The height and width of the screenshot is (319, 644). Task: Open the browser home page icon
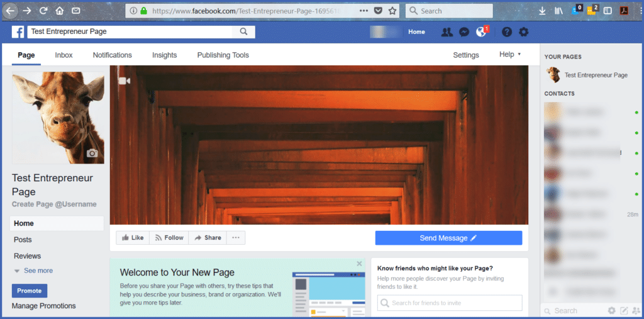tap(60, 11)
